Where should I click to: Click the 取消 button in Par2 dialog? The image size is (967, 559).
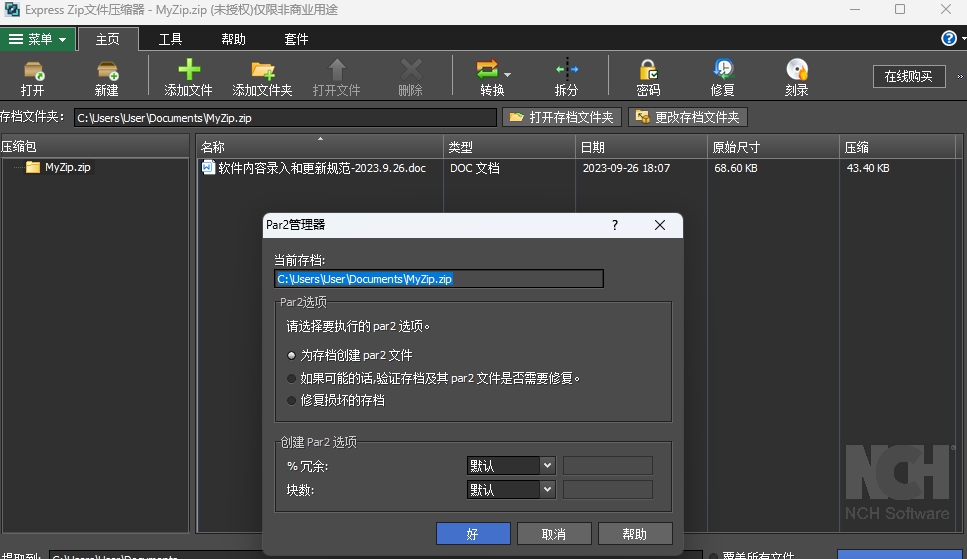click(554, 534)
